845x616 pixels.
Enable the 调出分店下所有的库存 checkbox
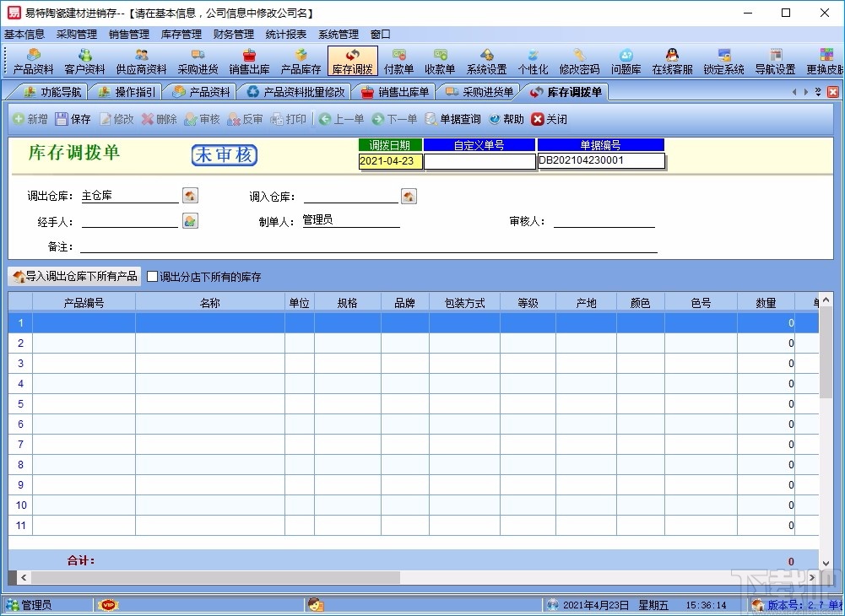pyautogui.click(x=154, y=276)
